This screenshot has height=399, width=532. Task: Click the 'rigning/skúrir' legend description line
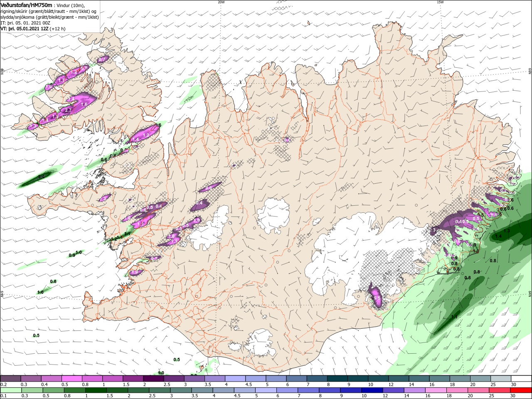click(x=49, y=11)
